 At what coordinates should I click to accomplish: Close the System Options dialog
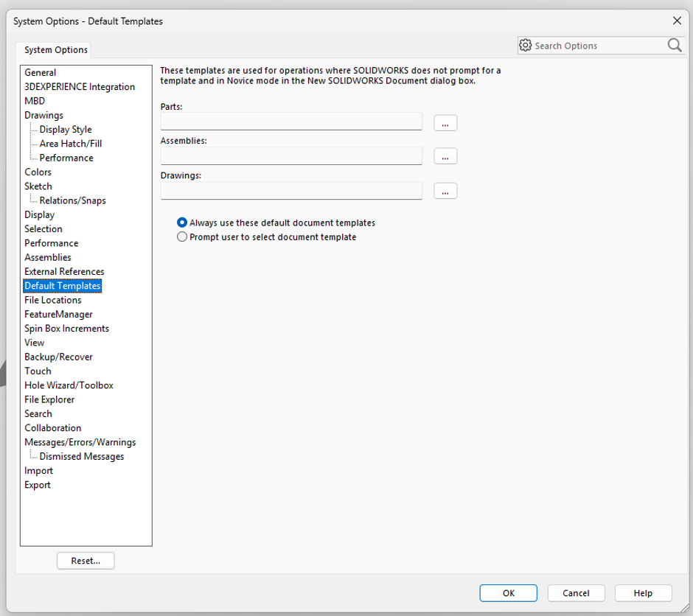pos(677,21)
